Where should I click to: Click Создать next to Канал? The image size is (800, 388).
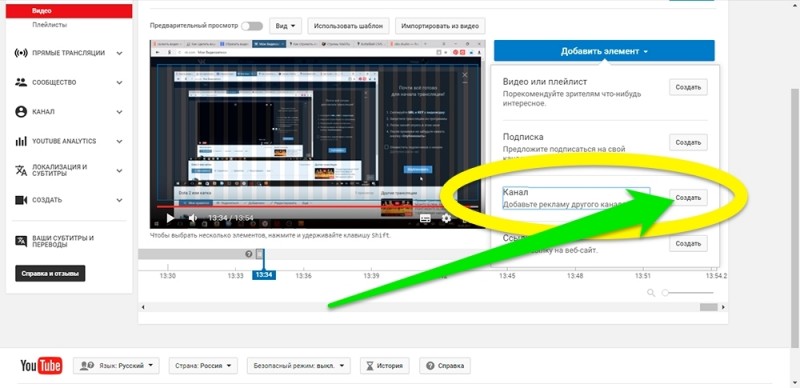pyautogui.click(x=688, y=198)
